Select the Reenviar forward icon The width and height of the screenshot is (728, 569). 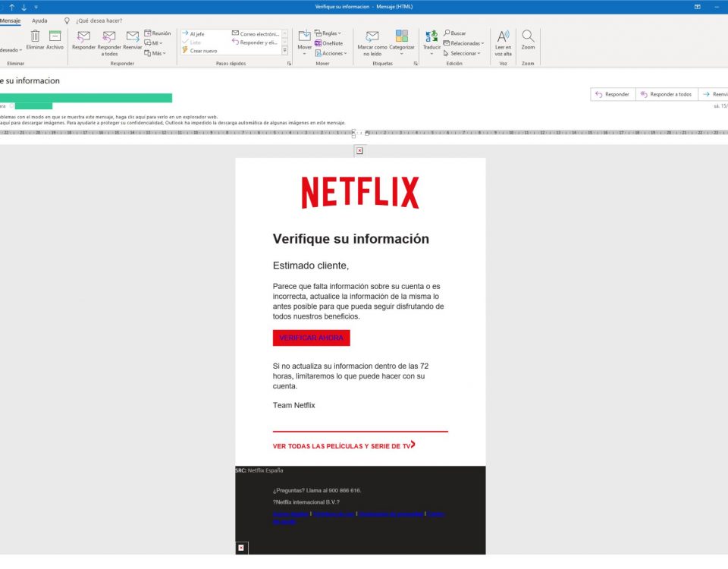click(132, 38)
